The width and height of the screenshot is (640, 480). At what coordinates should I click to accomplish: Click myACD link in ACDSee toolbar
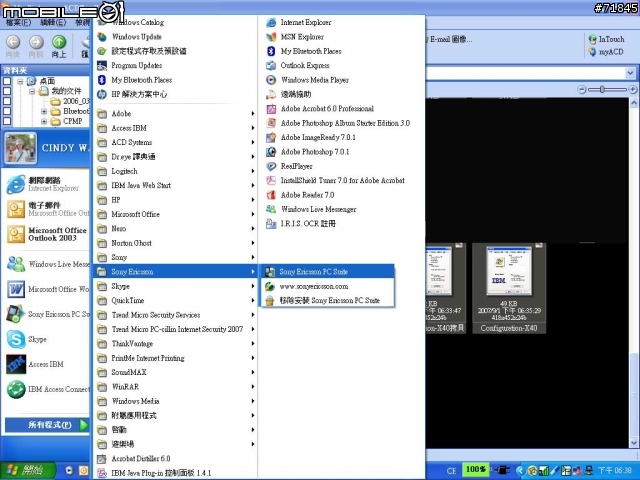tap(606, 52)
